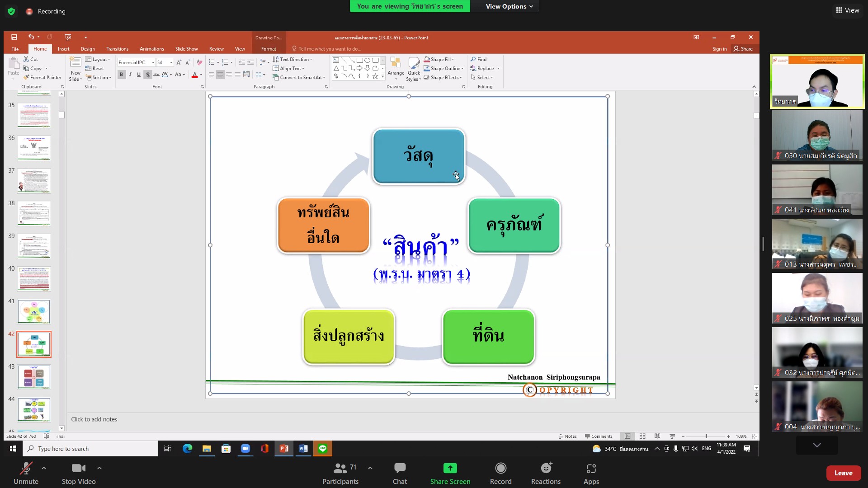Expand the Layout dropdown

pyautogui.click(x=98, y=59)
